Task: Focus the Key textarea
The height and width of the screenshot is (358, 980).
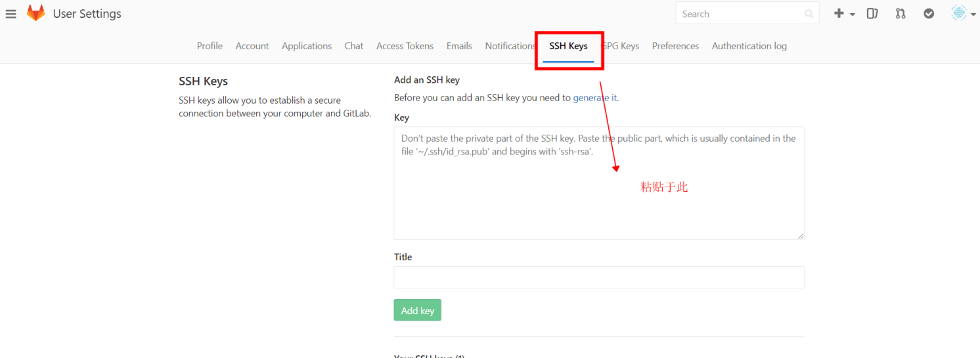Action: (599, 183)
